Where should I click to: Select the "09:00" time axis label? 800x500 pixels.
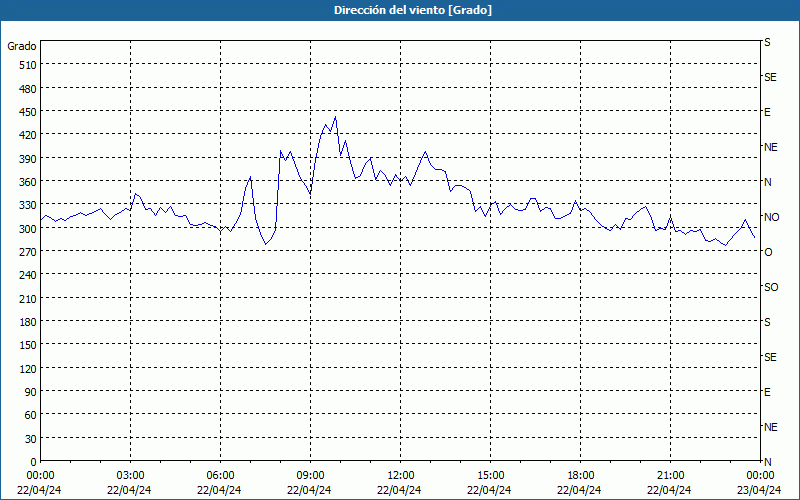310,476
